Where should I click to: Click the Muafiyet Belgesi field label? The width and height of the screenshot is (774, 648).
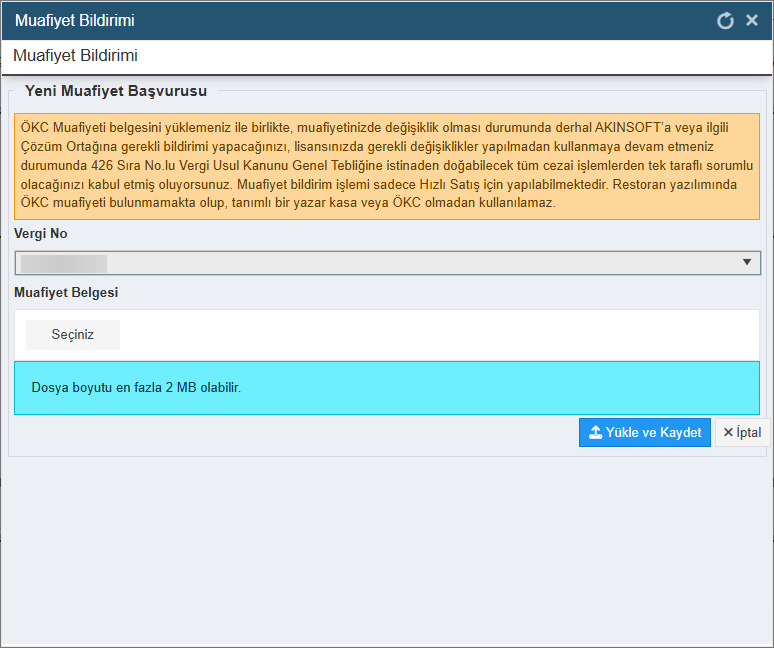(67, 292)
